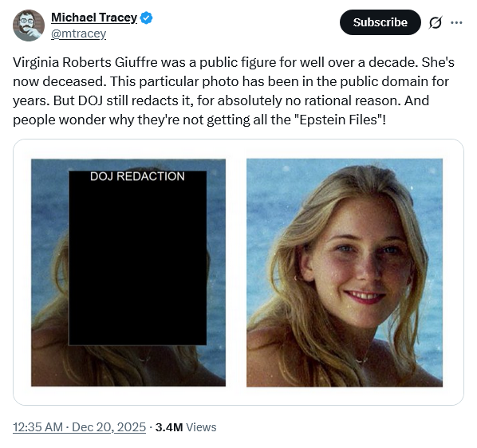The height and width of the screenshot is (448, 477).
Task: Click the 3.4M view count
Action: 169,427
